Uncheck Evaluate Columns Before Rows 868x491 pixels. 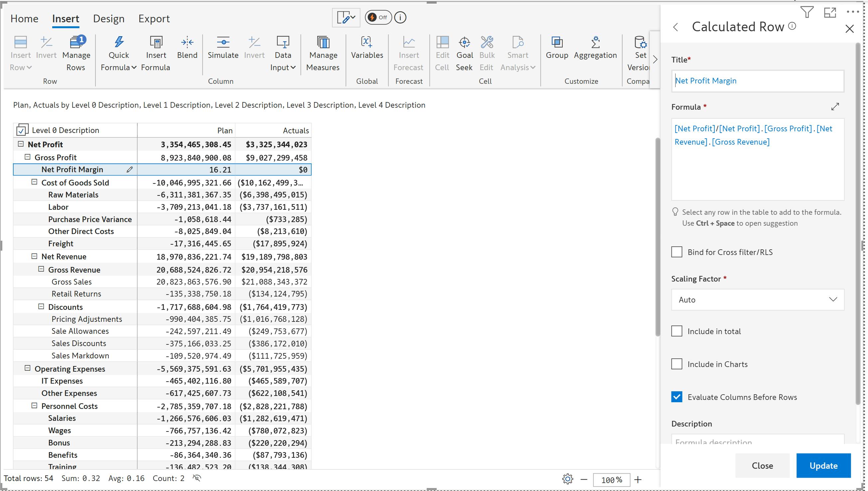click(677, 397)
